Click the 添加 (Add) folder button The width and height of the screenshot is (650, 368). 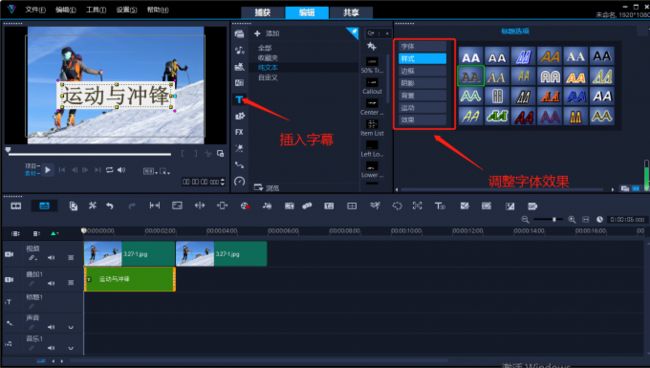point(267,34)
